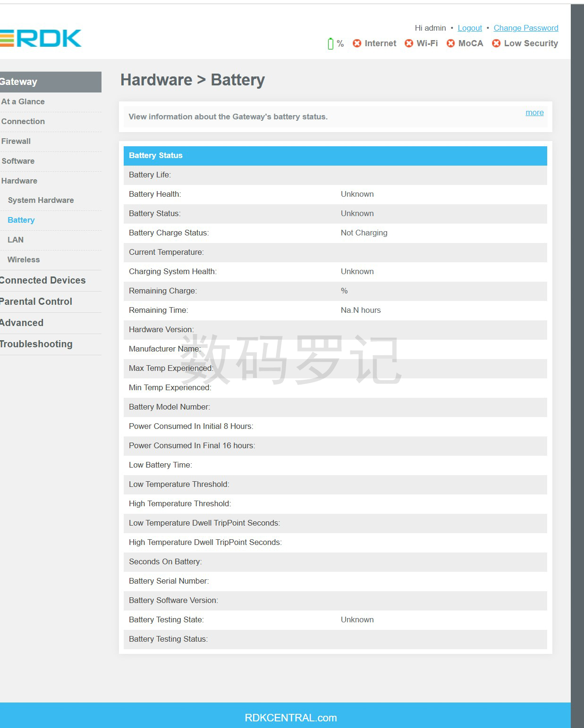Open Parental Control section

(x=36, y=301)
